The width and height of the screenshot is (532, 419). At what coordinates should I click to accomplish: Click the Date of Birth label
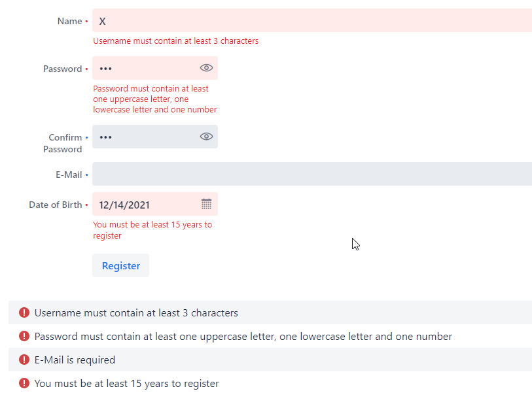click(x=56, y=205)
